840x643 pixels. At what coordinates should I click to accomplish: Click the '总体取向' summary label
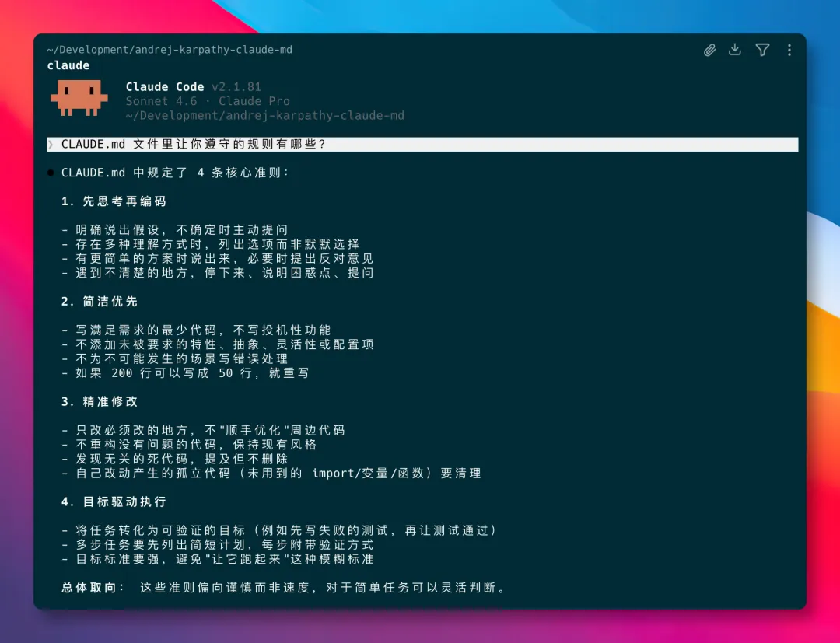coord(93,588)
